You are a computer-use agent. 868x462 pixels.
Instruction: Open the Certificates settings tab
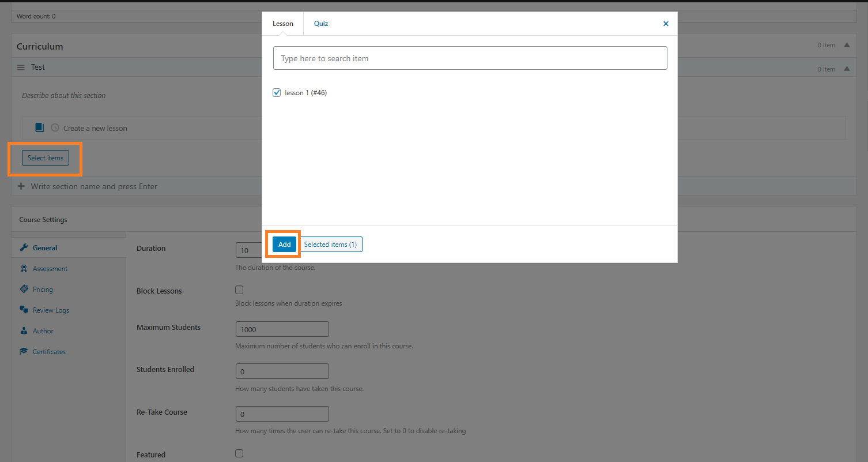coord(69,352)
